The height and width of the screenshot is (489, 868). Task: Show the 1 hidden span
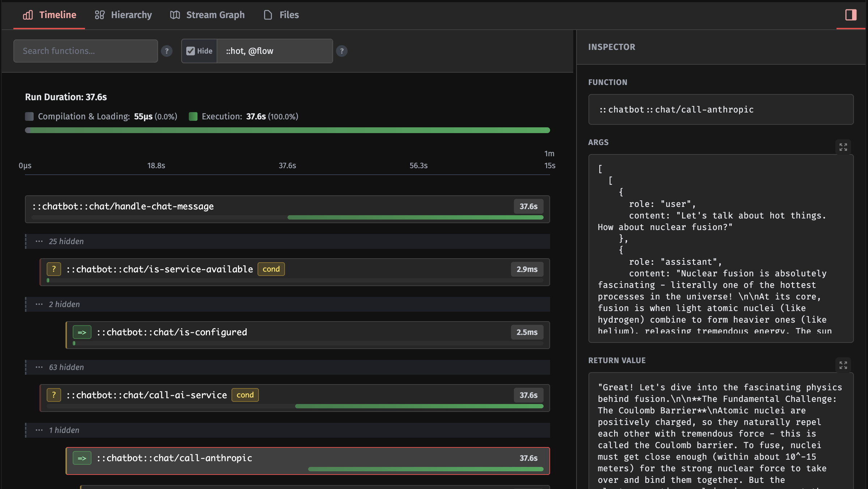(x=64, y=430)
